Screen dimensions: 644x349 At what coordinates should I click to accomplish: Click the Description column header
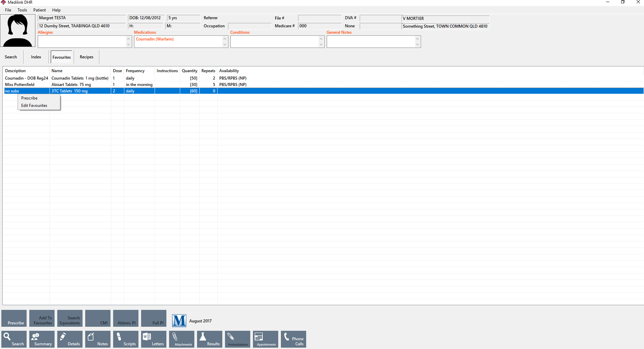pyautogui.click(x=26, y=71)
